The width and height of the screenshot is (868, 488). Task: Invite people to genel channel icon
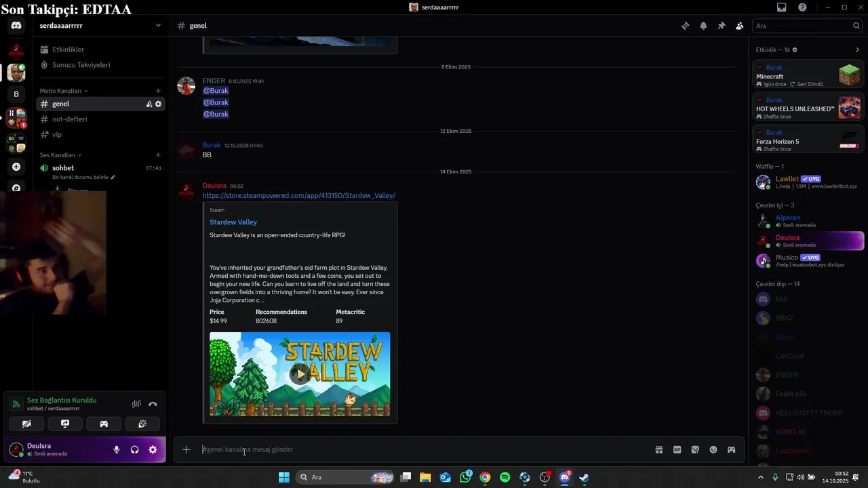(x=149, y=104)
